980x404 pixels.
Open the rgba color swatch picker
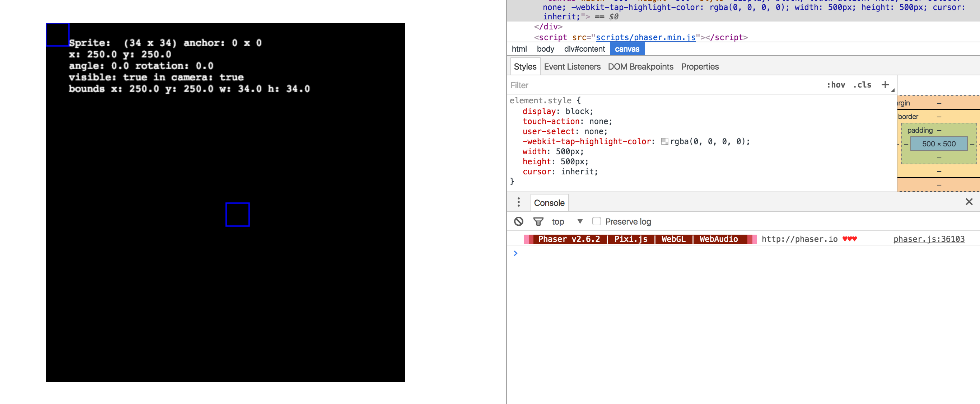(x=664, y=141)
